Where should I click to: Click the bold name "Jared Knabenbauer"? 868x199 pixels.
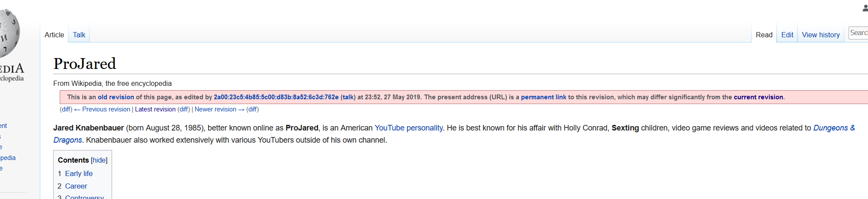(89, 128)
